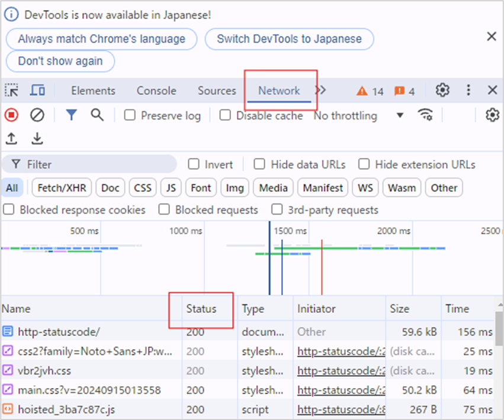Check Hide extension URLs
The height and width of the screenshot is (420, 504).
coord(364,164)
